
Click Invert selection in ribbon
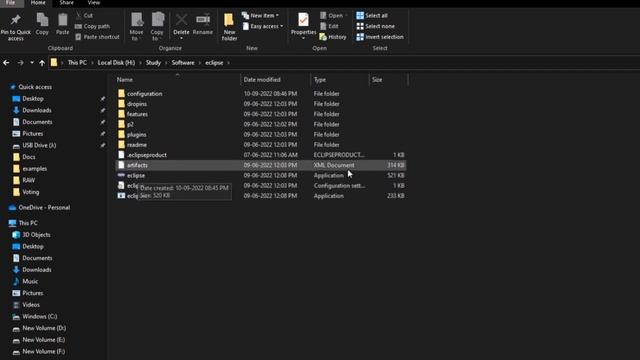click(x=380, y=37)
